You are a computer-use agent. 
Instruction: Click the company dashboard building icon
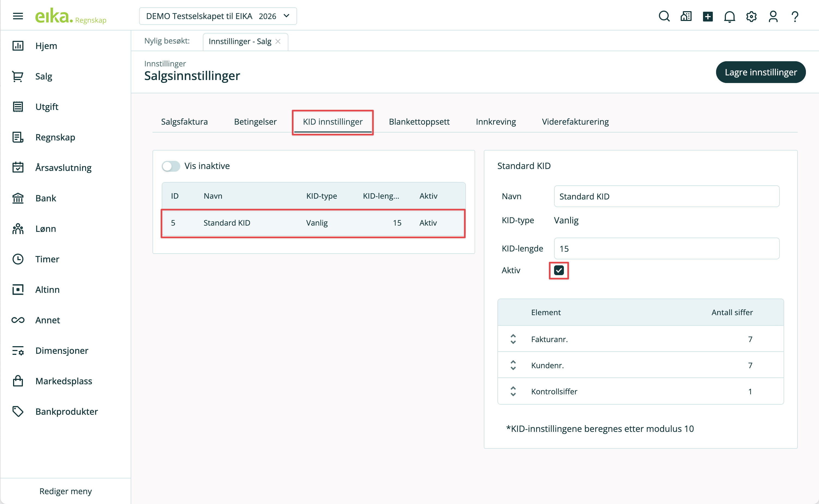[x=686, y=16]
